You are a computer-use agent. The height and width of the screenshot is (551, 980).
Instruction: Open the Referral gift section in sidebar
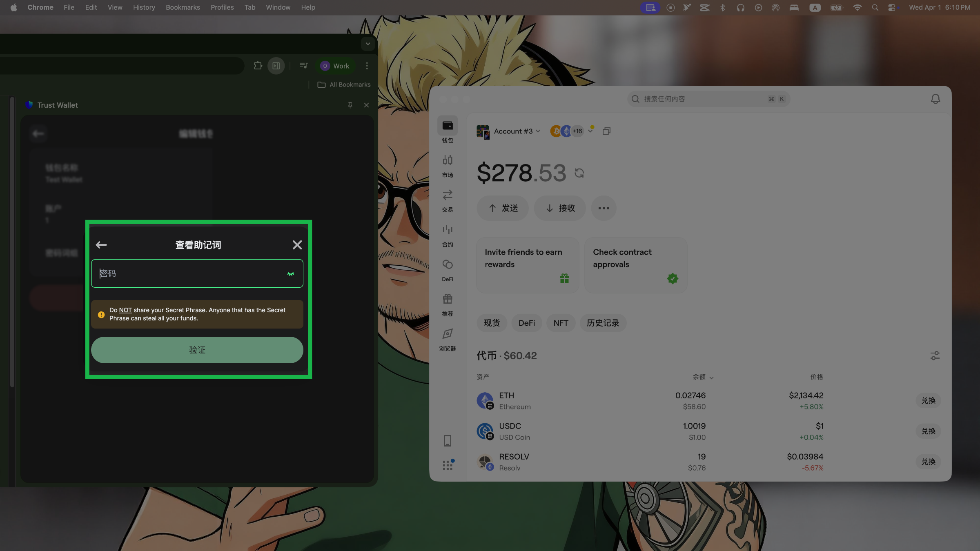click(448, 304)
